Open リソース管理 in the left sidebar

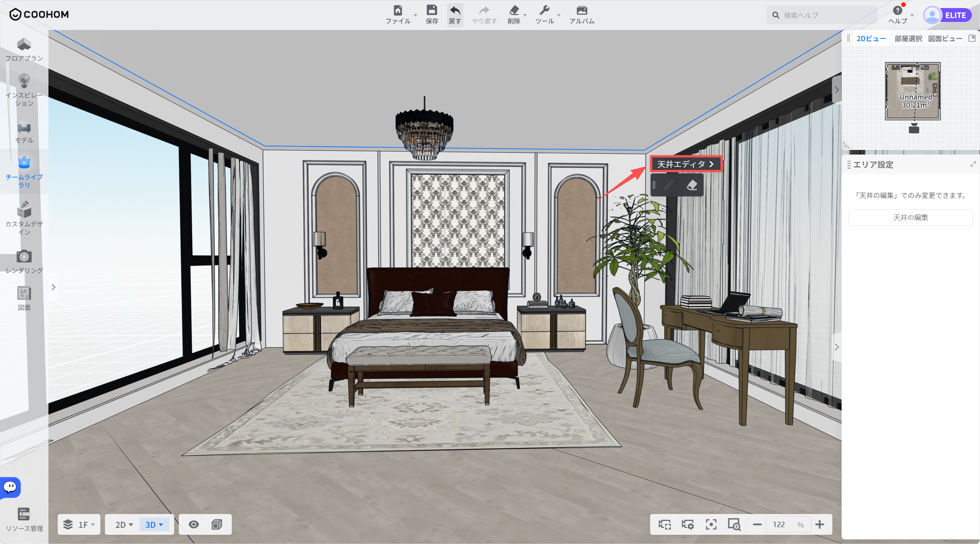point(24,520)
